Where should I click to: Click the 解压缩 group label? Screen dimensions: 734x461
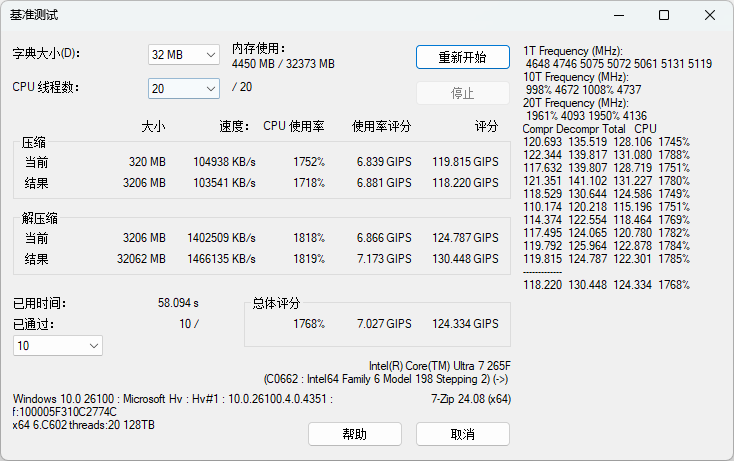[40, 218]
